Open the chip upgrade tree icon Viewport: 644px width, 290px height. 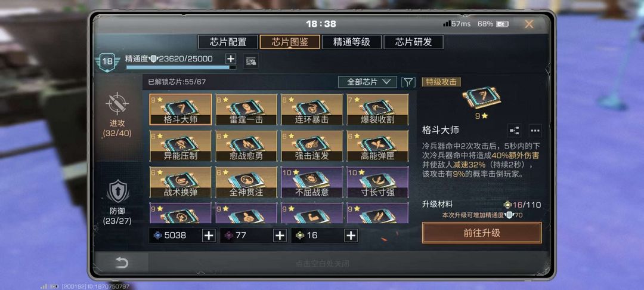point(514,131)
